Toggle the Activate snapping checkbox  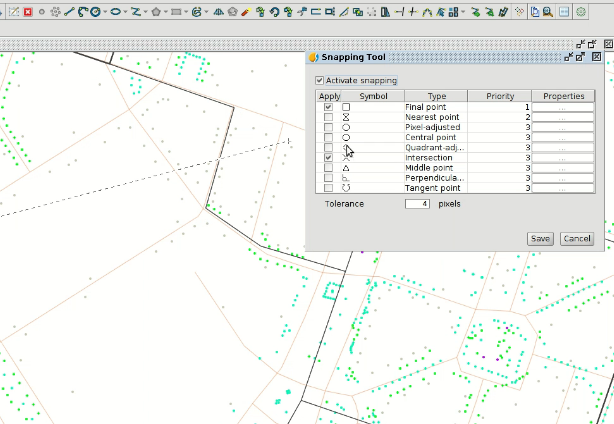click(x=319, y=81)
